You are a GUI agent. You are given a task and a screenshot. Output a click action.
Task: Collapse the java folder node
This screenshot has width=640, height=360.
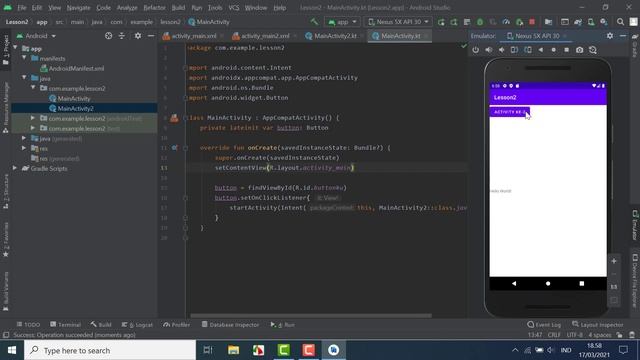pyautogui.click(x=24, y=78)
